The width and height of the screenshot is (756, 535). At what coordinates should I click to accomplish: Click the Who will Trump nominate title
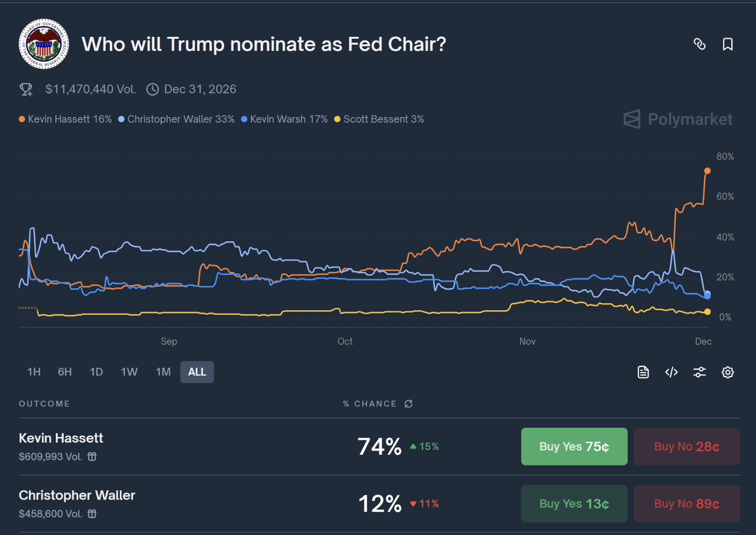pyautogui.click(x=263, y=44)
